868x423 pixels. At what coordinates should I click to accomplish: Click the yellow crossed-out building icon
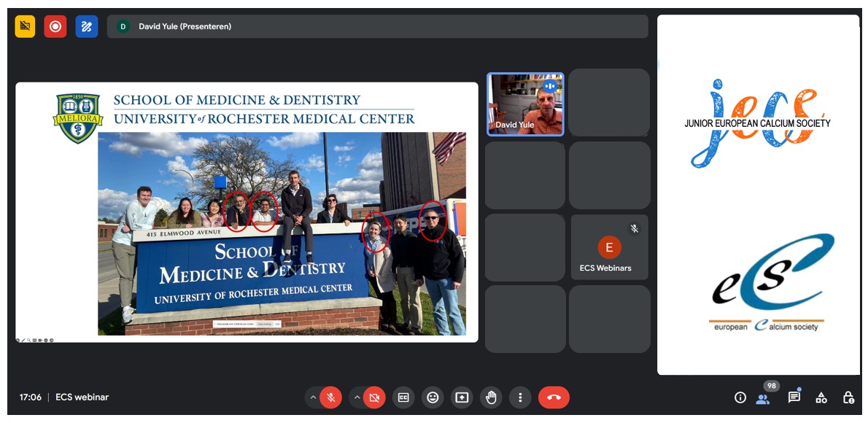tap(25, 26)
